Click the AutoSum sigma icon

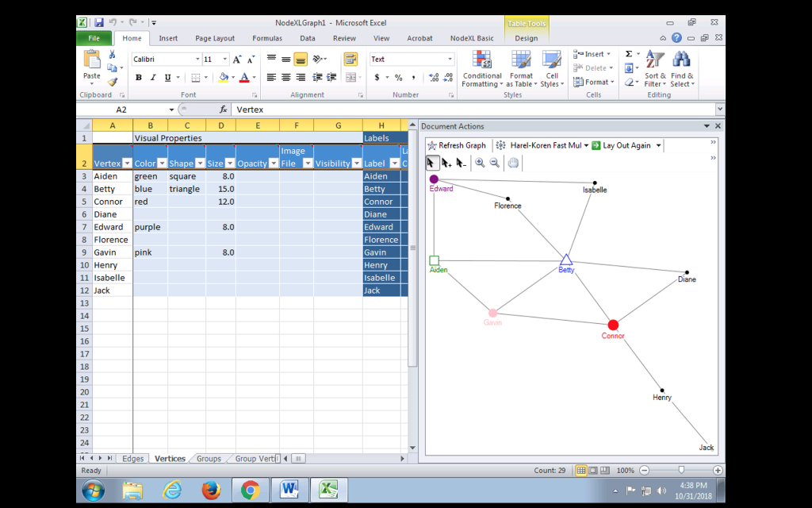pos(629,54)
